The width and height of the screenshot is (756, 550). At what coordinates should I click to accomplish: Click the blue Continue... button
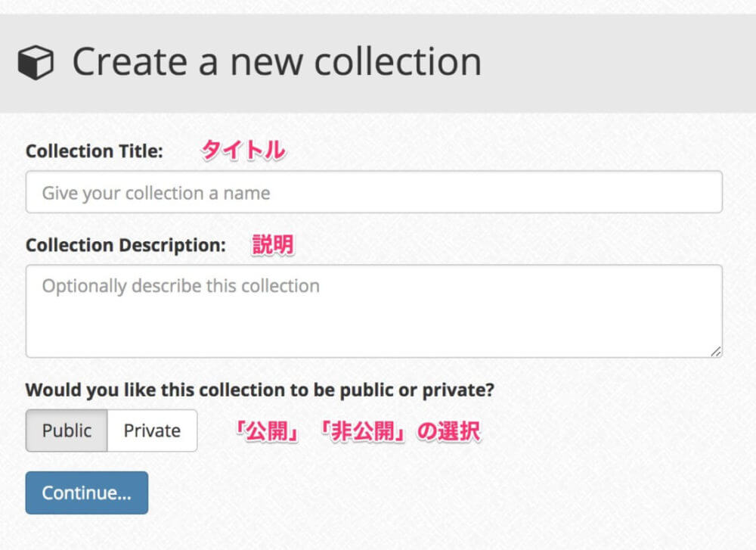point(87,493)
